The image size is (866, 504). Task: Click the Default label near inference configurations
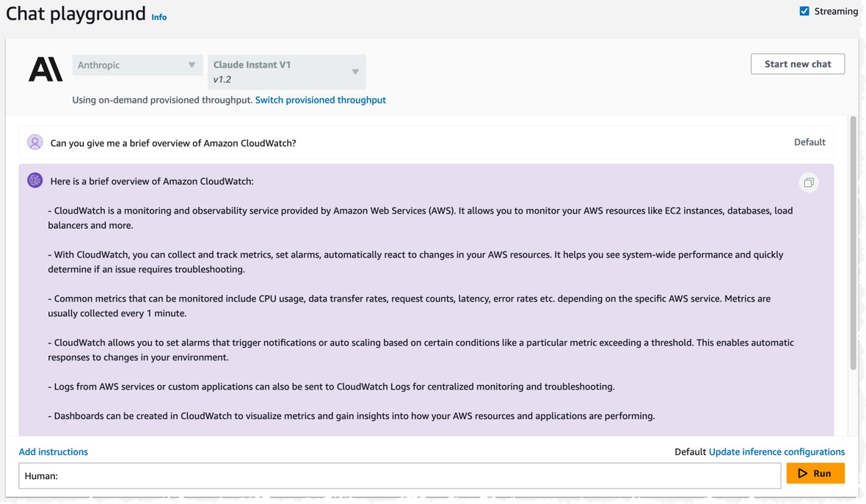(690, 452)
